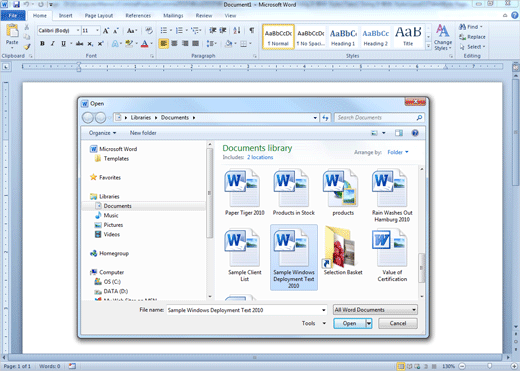Viewport: 520px width, 371px height.
Task: Open the Find tool in Editing
Action: point(470,27)
